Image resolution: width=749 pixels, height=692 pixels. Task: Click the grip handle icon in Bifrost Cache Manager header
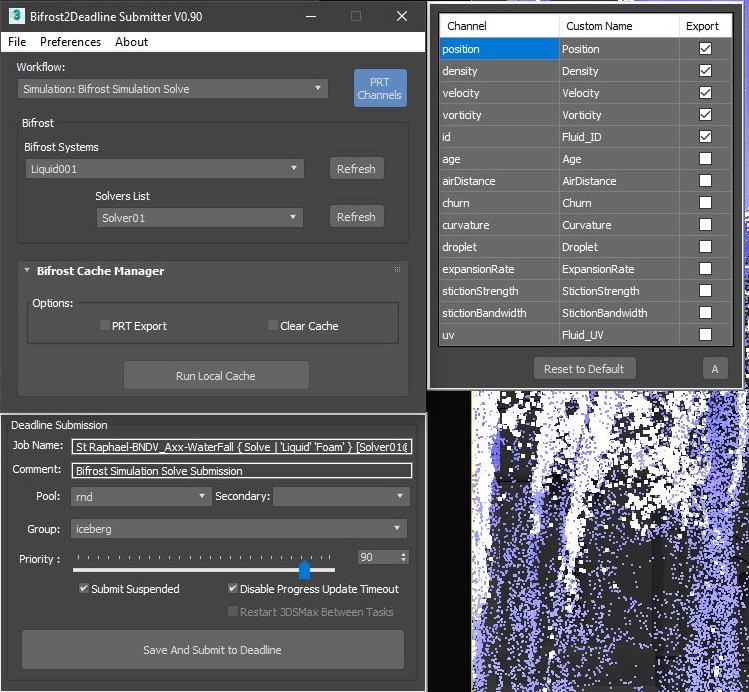tap(397, 270)
